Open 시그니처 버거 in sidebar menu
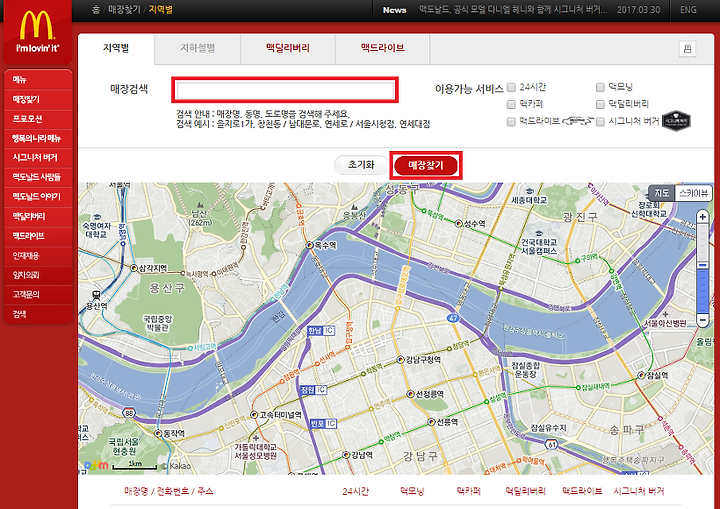This screenshot has height=509, width=720. pyautogui.click(x=38, y=158)
